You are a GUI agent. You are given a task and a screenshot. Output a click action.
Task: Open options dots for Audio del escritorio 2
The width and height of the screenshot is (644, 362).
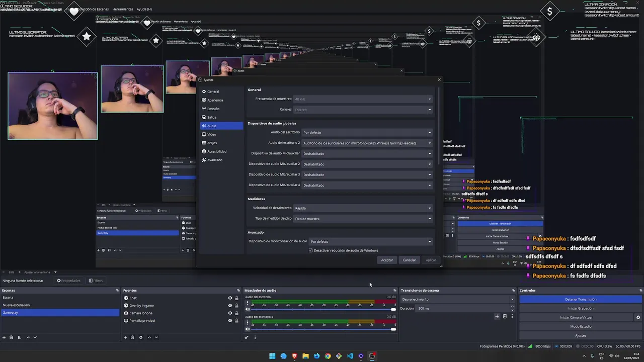[248, 323]
